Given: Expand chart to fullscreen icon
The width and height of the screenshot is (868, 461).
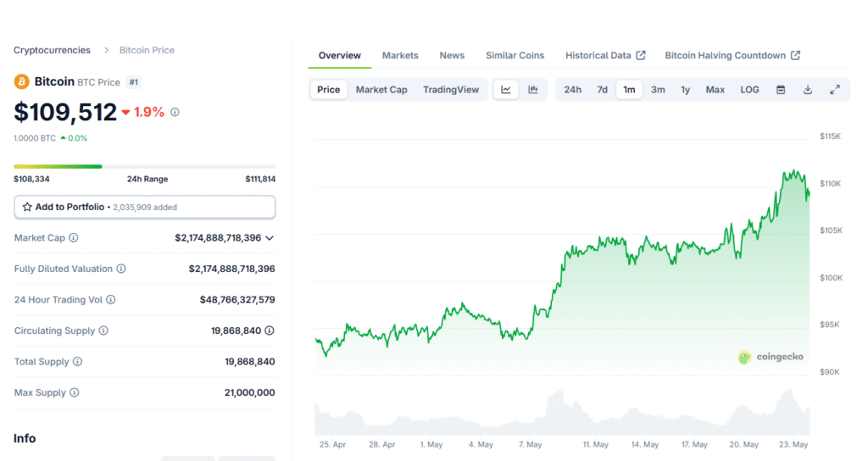Looking at the screenshot, I should (835, 90).
